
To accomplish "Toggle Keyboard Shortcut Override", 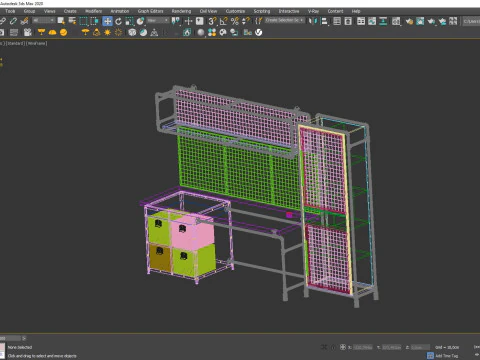I will click(x=199, y=21).
